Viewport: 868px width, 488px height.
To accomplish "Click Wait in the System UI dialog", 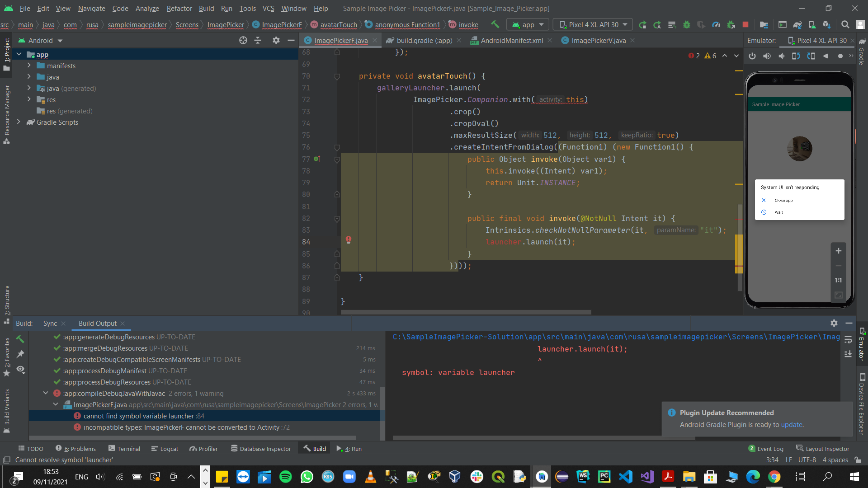I will pyautogui.click(x=778, y=212).
